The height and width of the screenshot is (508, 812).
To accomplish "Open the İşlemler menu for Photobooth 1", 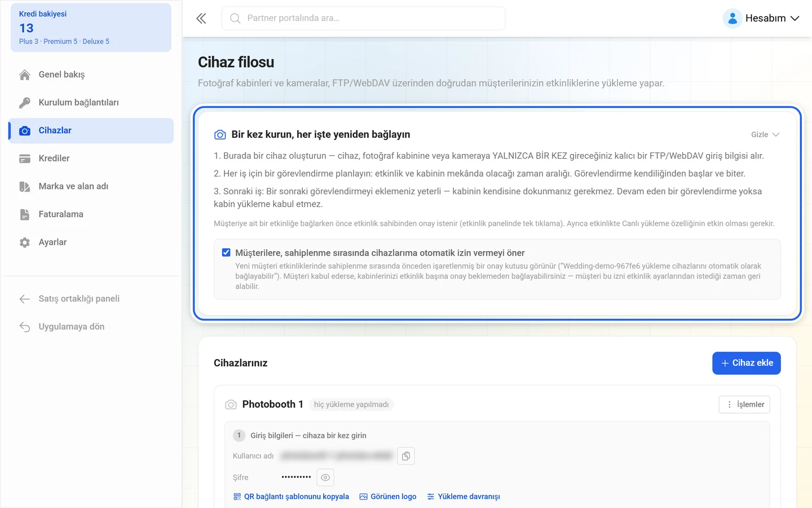I will click(744, 405).
